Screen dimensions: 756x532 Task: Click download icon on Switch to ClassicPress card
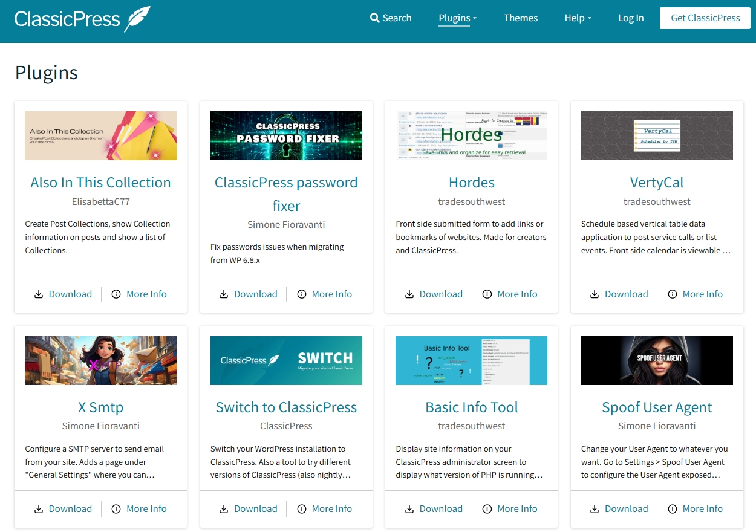pos(224,509)
